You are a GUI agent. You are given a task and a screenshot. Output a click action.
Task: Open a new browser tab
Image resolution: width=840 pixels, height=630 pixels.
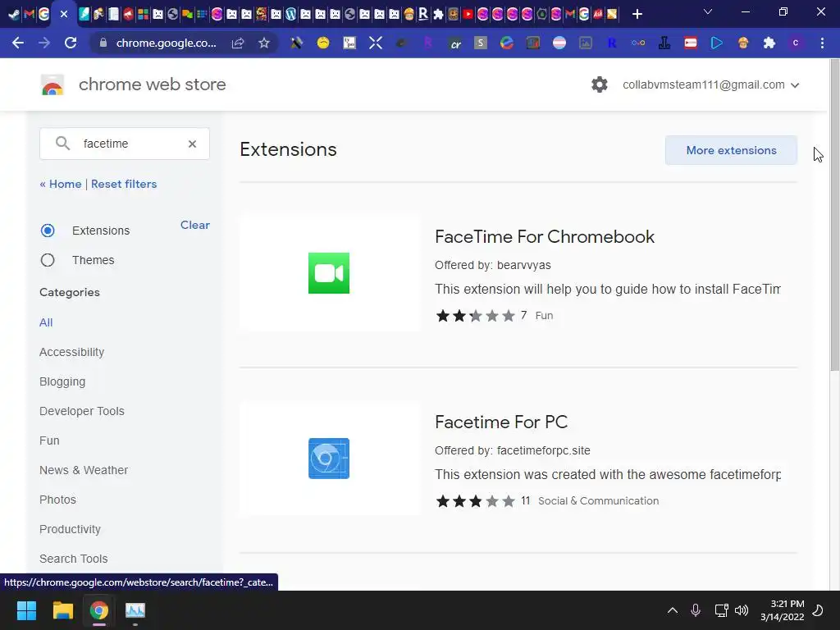(637, 15)
